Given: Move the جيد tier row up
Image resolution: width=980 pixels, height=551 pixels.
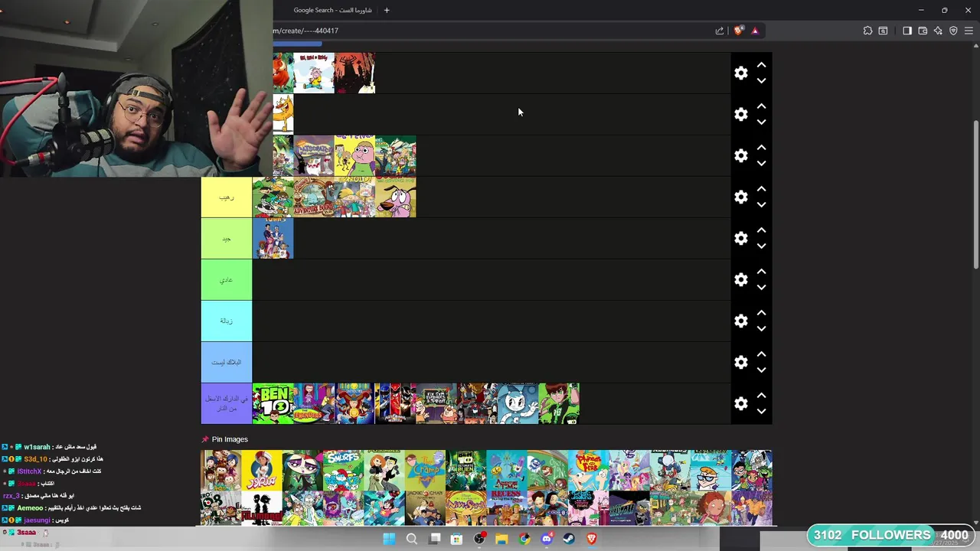Looking at the screenshot, I should pyautogui.click(x=761, y=230).
